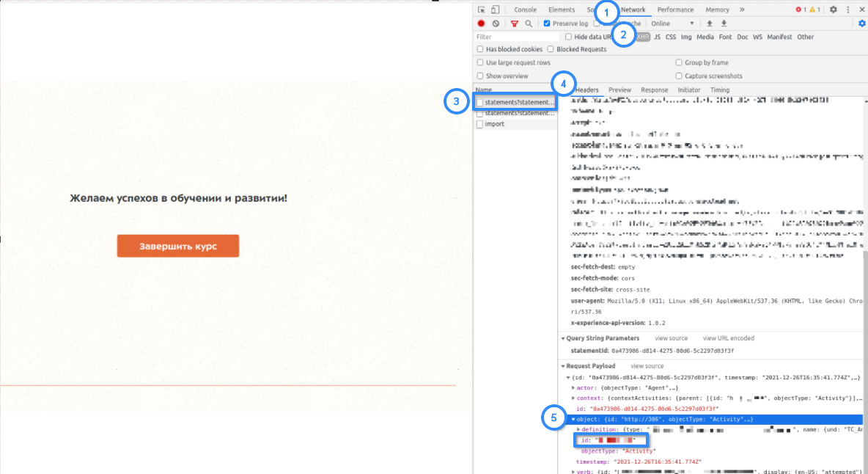The width and height of the screenshot is (868, 474).
Task: Export HAR with the download arrow
Action: tap(724, 23)
